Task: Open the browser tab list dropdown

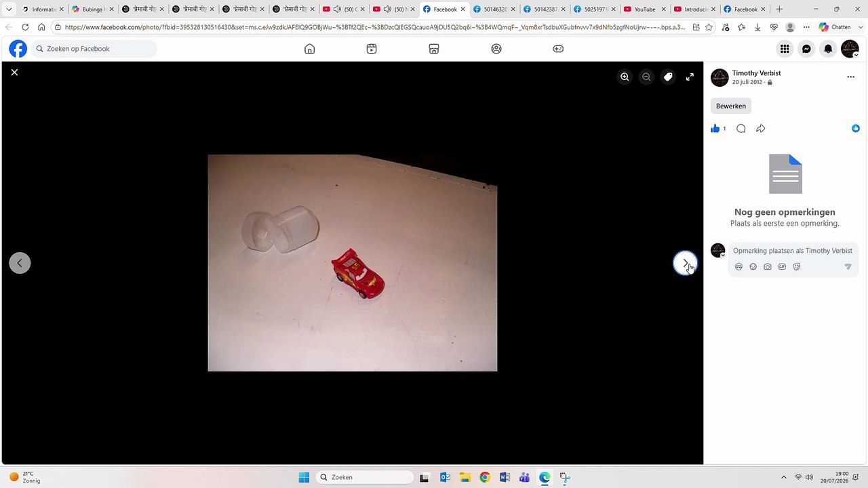Action: pyautogui.click(x=9, y=9)
